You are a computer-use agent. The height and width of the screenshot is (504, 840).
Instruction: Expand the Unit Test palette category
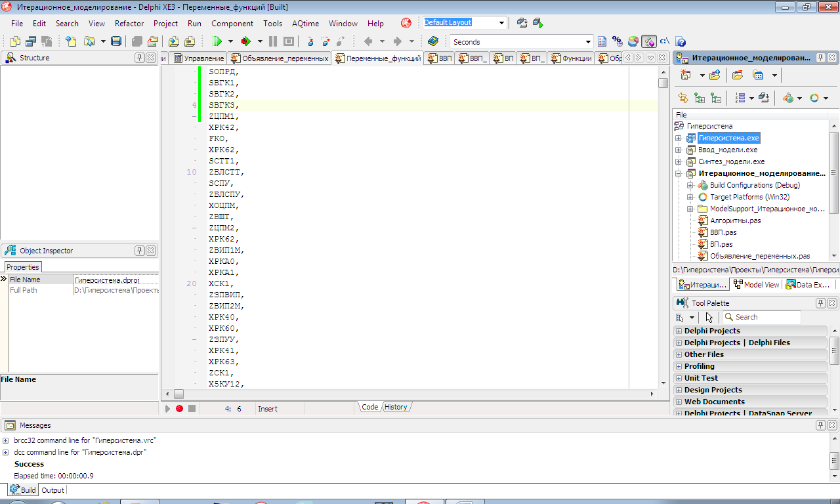(x=679, y=378)
